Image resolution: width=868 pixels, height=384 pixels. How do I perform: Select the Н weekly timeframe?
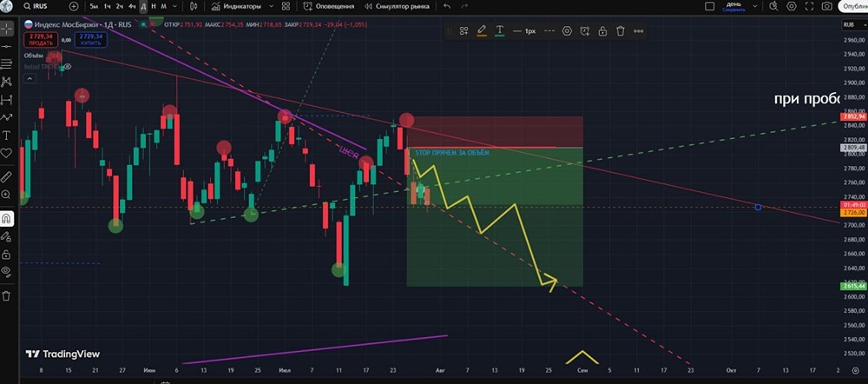coord(154,7)
